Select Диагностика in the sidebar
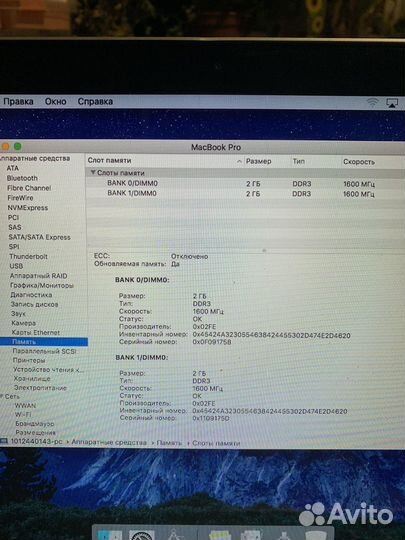This screenshot has height=540, width=405. pos(31,295)
